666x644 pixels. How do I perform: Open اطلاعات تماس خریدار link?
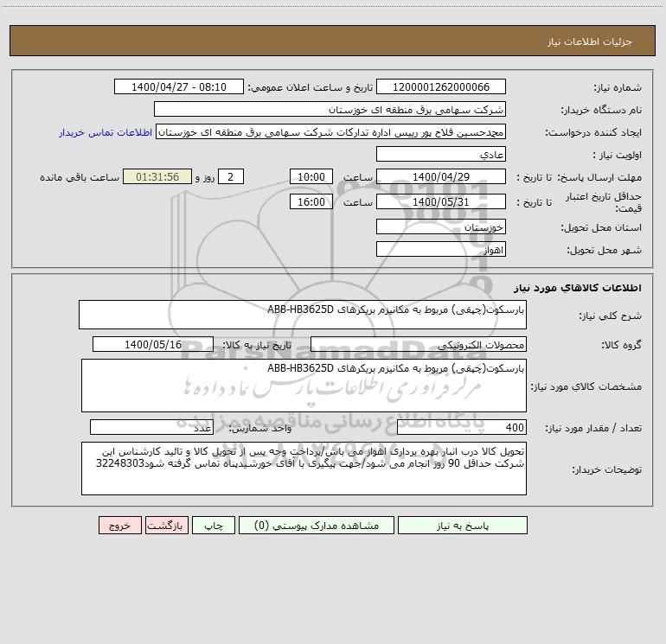coord(106,132)
